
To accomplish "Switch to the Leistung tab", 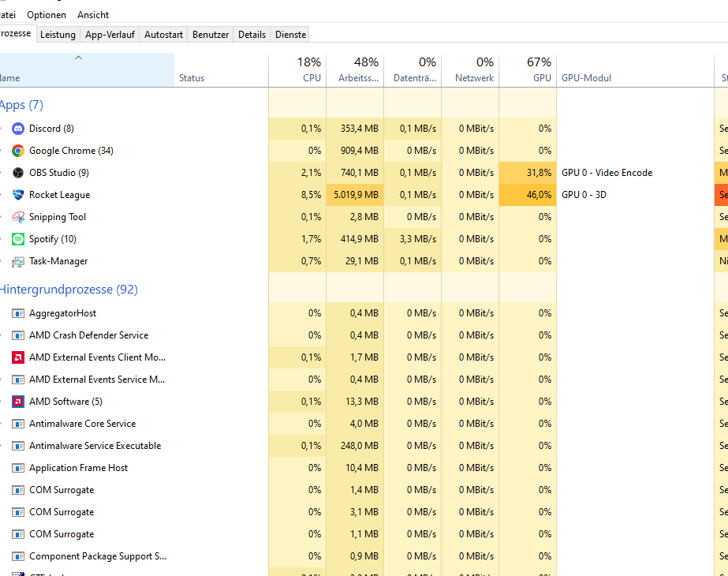I will (x=58, y=35).
